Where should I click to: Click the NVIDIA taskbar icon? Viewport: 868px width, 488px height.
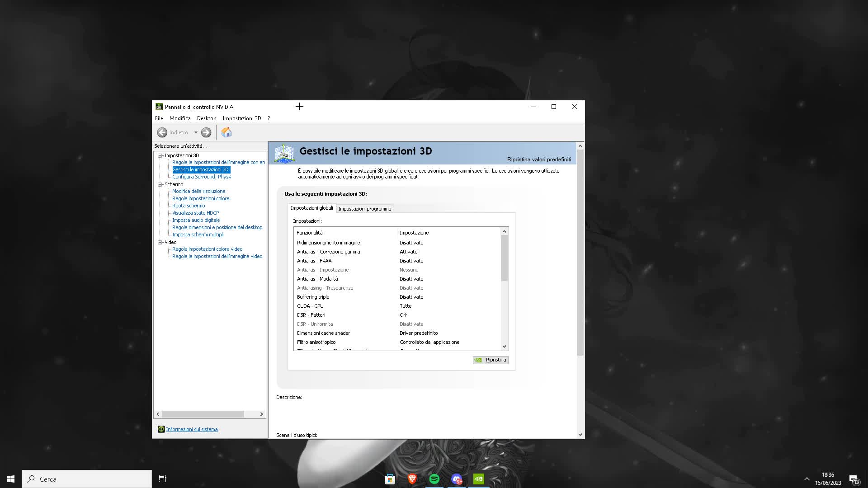tap(479, 479)
